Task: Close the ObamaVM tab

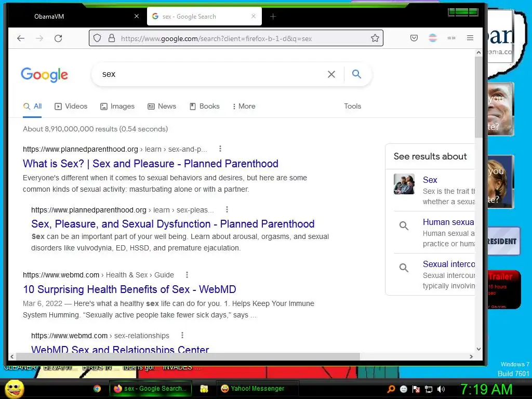Action: pos(137,16)
